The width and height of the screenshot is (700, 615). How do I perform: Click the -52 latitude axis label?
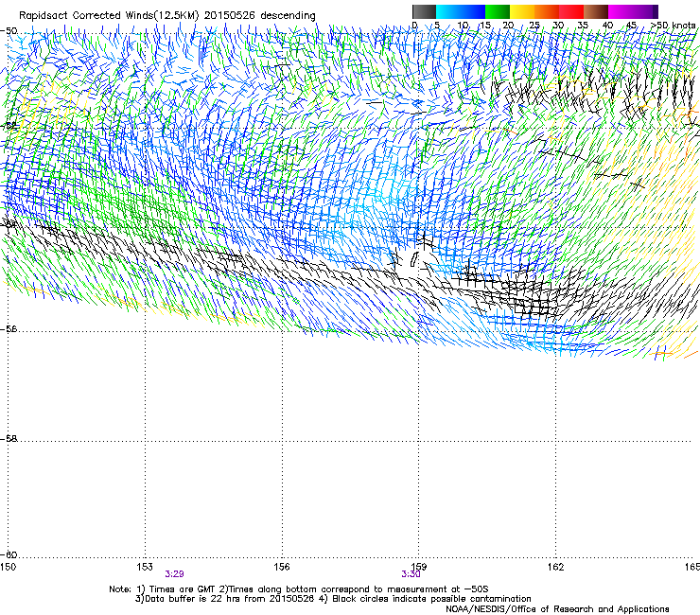(x=9, y=126)
